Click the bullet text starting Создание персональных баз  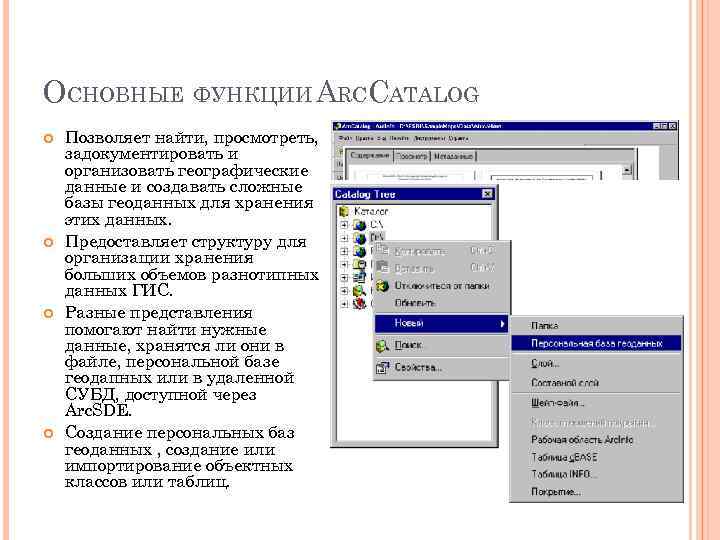point(180,457)
